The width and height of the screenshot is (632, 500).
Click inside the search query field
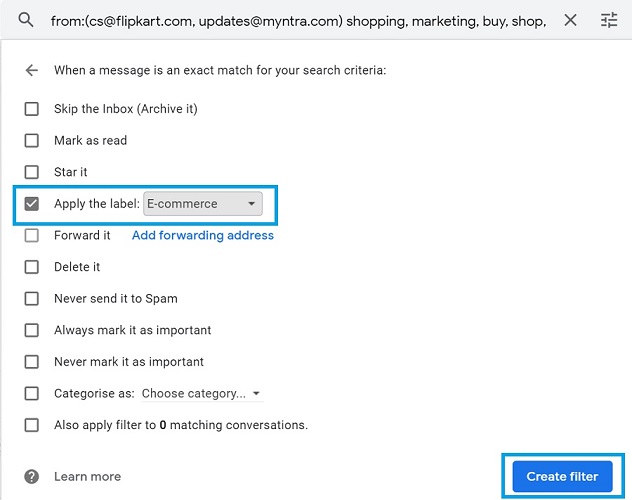click(x=298, y=20)
